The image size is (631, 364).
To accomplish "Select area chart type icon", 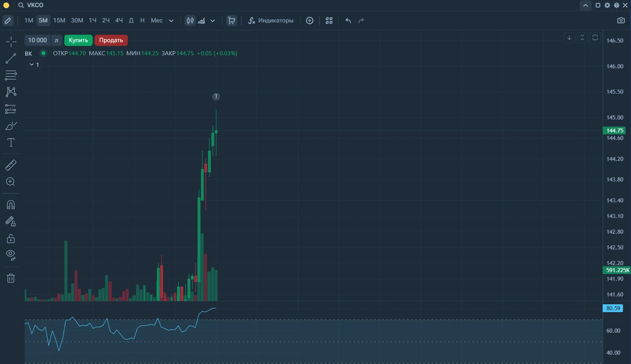I will 202,21.
